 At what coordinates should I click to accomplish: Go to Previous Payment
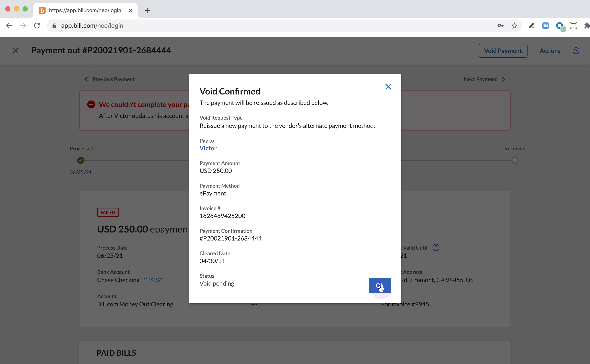[114, 79]
